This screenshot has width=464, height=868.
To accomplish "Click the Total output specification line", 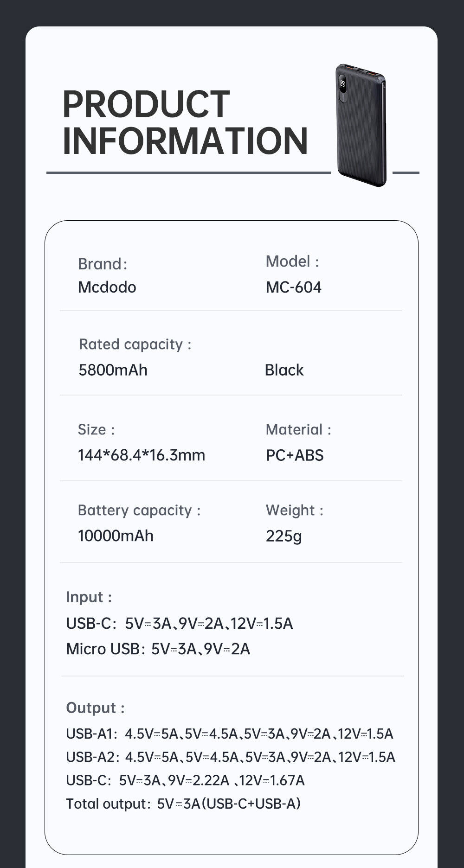I will click(x=183, y=804).
